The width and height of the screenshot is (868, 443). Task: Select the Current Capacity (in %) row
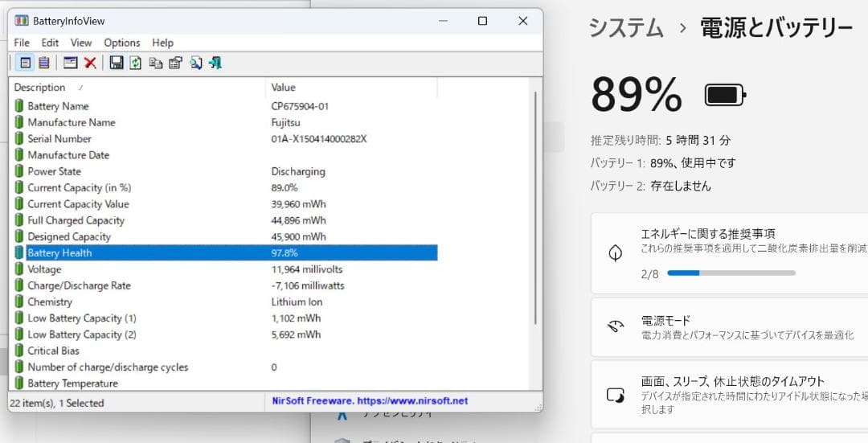click(223, 187)
